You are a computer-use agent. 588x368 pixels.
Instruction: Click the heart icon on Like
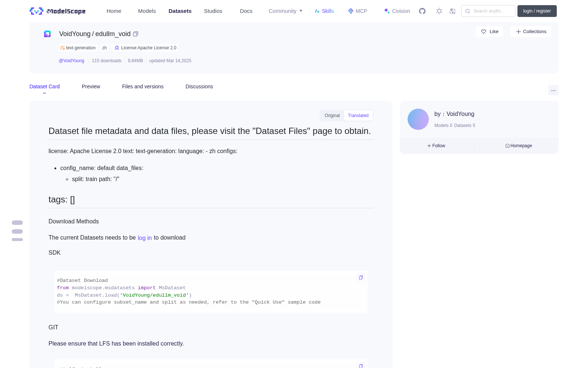pyautogui.click(x=484, y=32)
